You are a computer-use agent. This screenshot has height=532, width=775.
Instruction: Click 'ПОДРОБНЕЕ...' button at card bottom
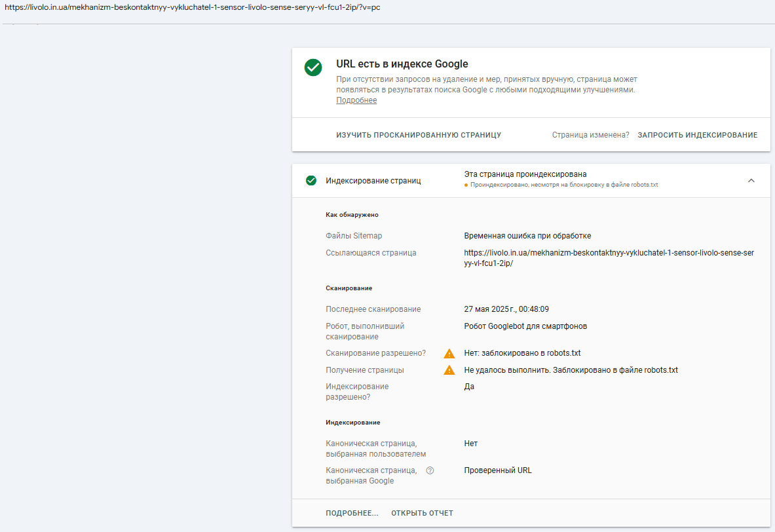point(352,513)
